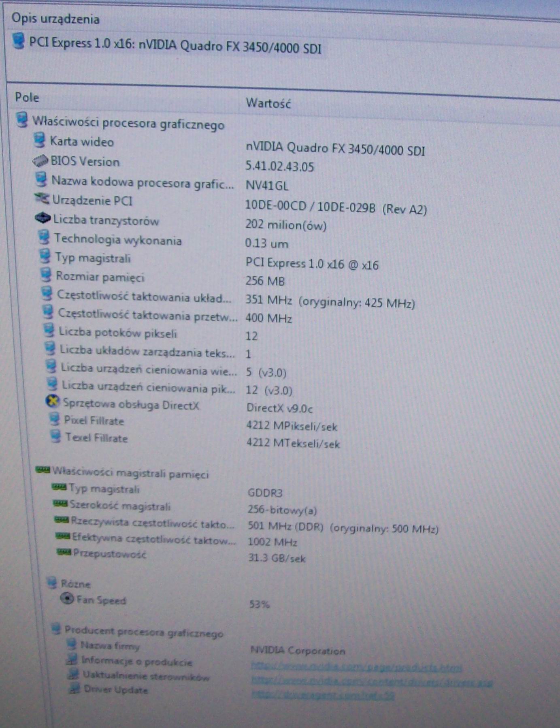
Task: Select BIOS value 5.41.02.43.05
Action: [279, 167]
